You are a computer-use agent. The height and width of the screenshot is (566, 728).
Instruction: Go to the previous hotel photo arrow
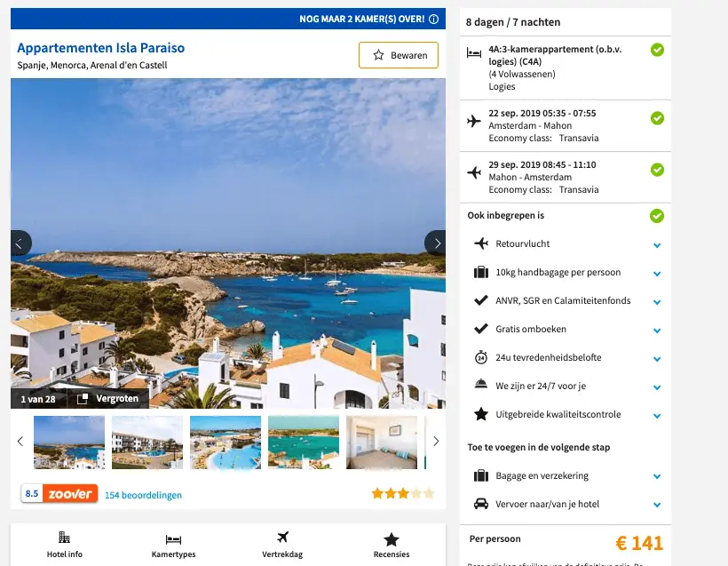click(20, 243)
